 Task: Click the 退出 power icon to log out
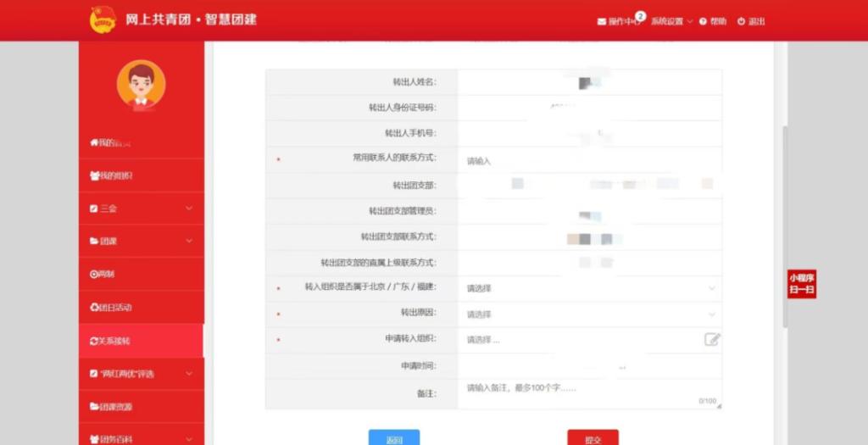tap(741, 22)
